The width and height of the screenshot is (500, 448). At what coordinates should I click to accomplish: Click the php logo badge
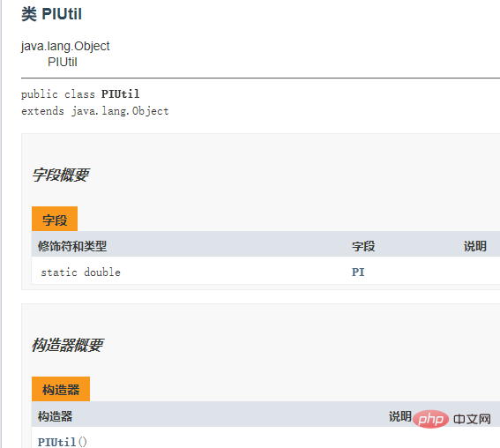[x=430, y=419]
